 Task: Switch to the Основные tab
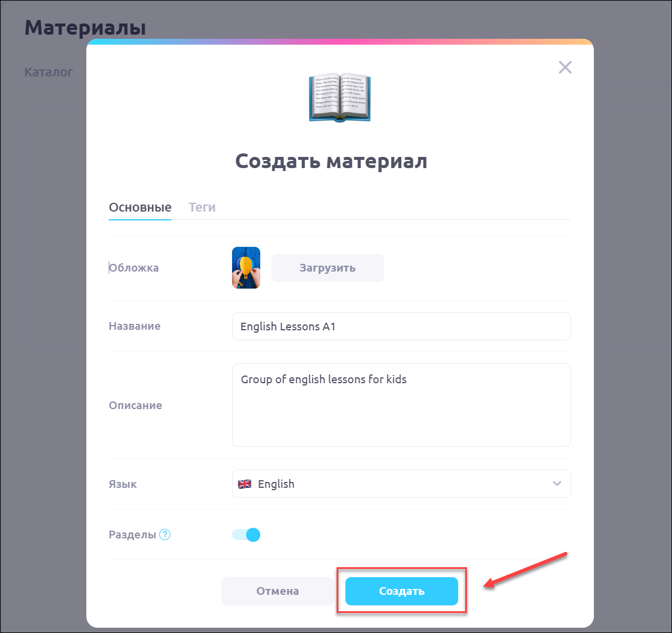[140, 207]
